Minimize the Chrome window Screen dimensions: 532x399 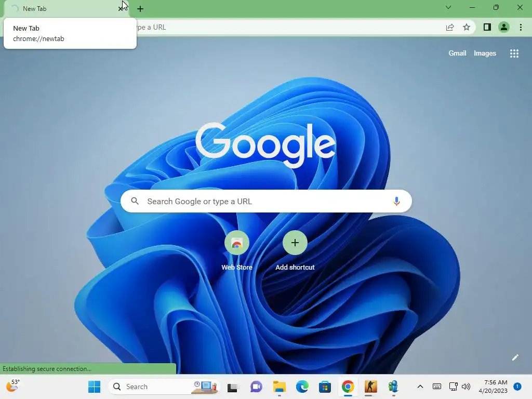click(x=472, y=7)
